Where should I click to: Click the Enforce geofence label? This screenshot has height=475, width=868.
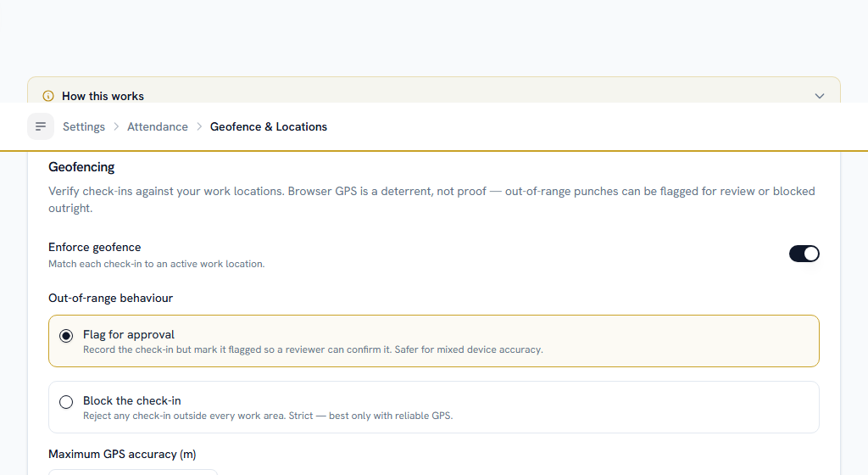[95, 248]
